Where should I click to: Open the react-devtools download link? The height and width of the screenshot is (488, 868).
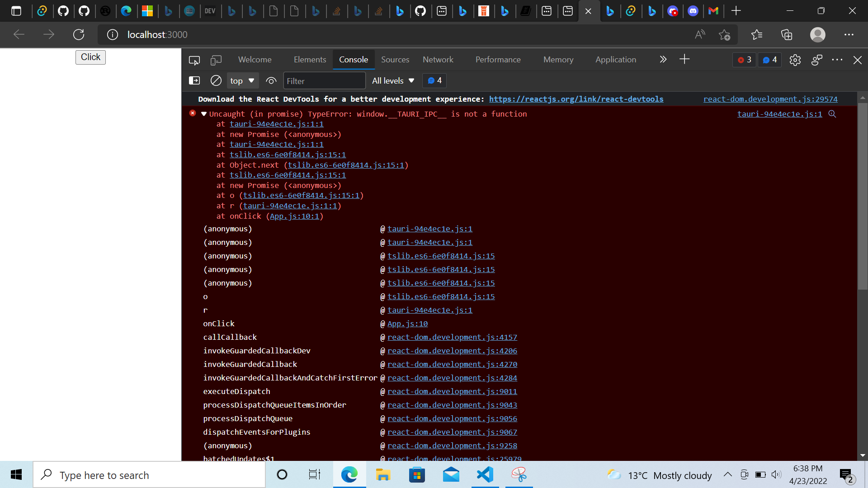(576, 99)
